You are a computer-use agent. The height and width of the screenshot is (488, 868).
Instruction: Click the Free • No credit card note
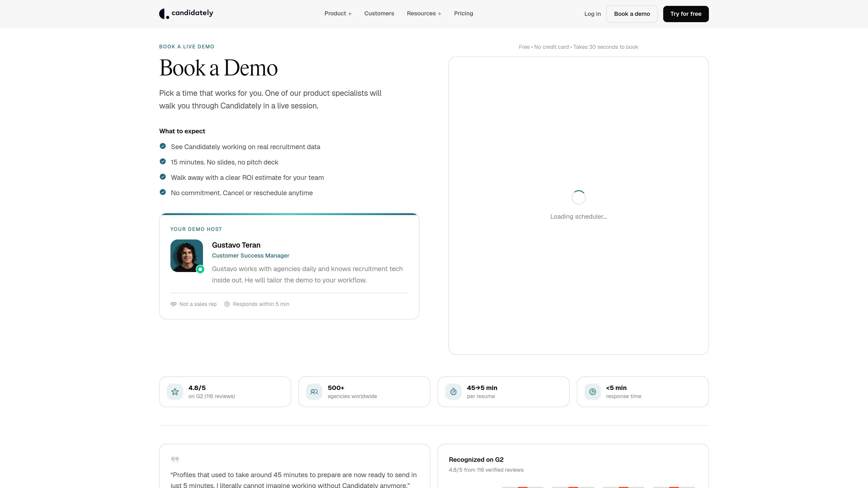pos(578,47)
